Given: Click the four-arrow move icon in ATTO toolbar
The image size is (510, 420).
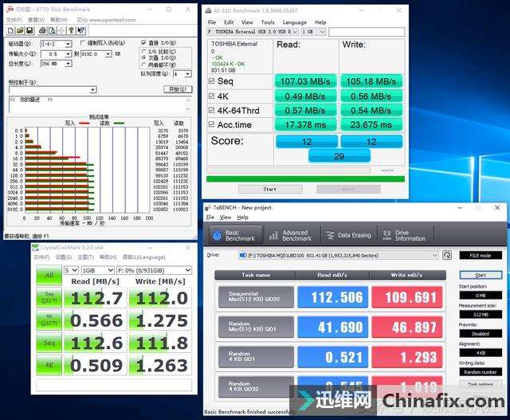Looking at the screenshot, I should (61, 30).
